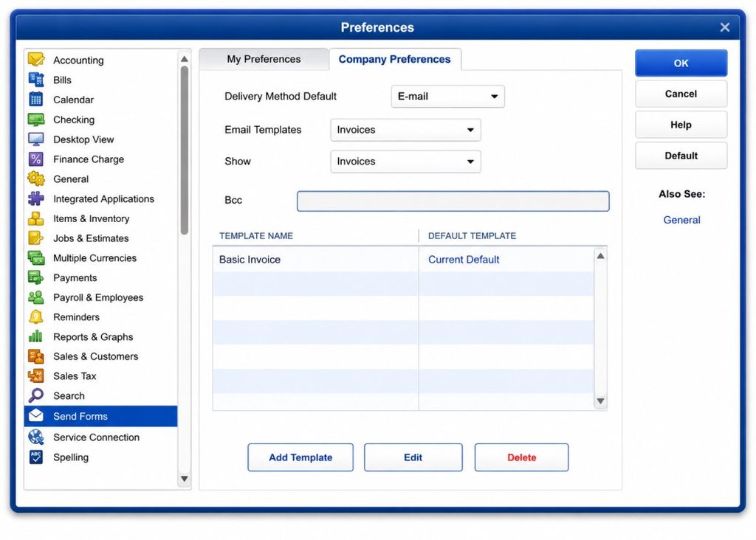Click the DEFAULT TEMPLATE column header
The width and height of the screenshot is (756, 540).
472,236
